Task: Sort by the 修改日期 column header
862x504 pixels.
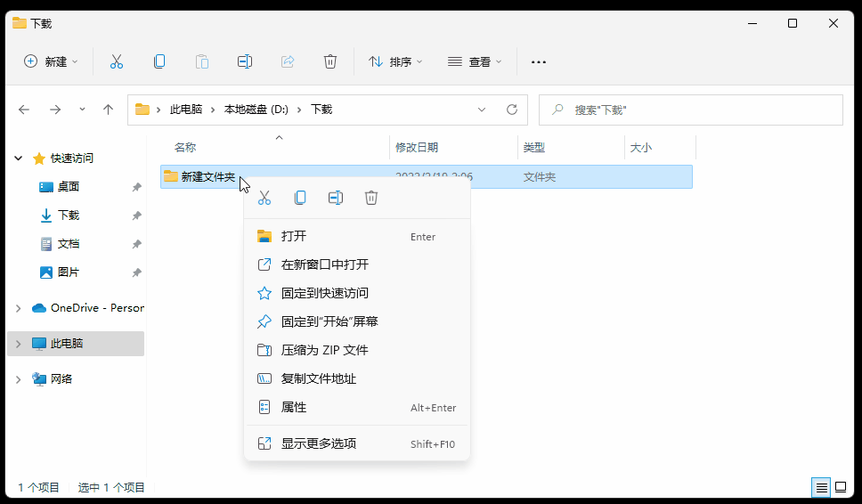Action: (417, 147)
